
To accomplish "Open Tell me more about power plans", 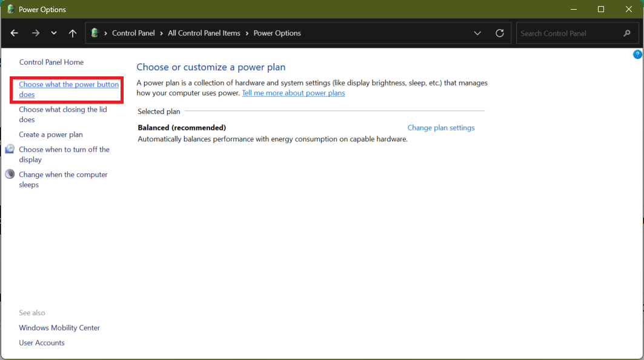I will (293, 93).
